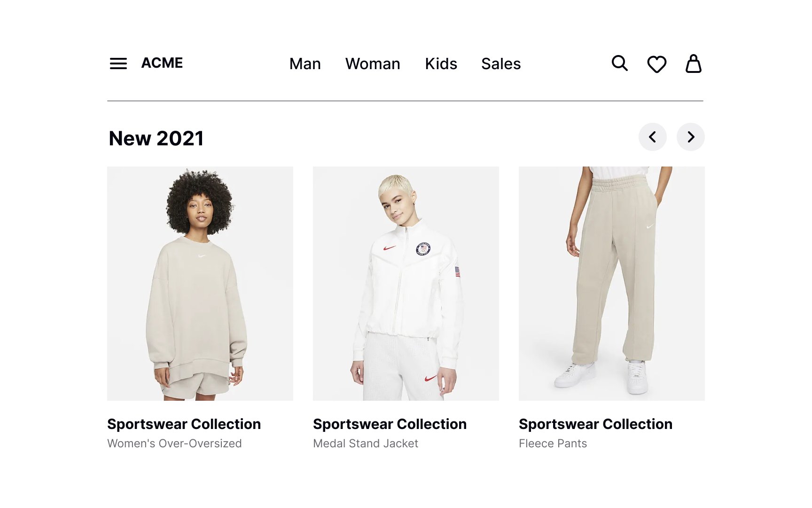Image resolution: width=812 pixels, height=508 pixels.
Task: Click the ACME logo
Action: [162, 63]
